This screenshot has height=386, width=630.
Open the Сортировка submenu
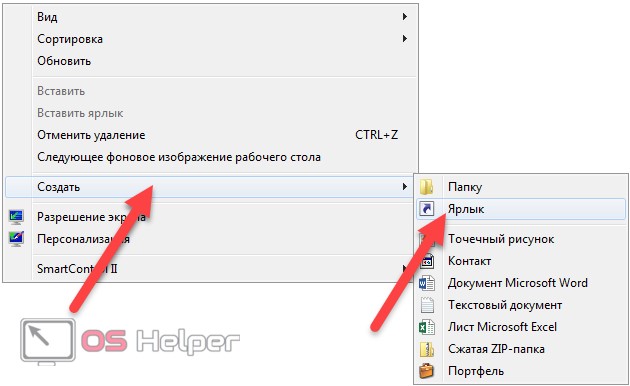pyautogui.click(x=210, y=39)
